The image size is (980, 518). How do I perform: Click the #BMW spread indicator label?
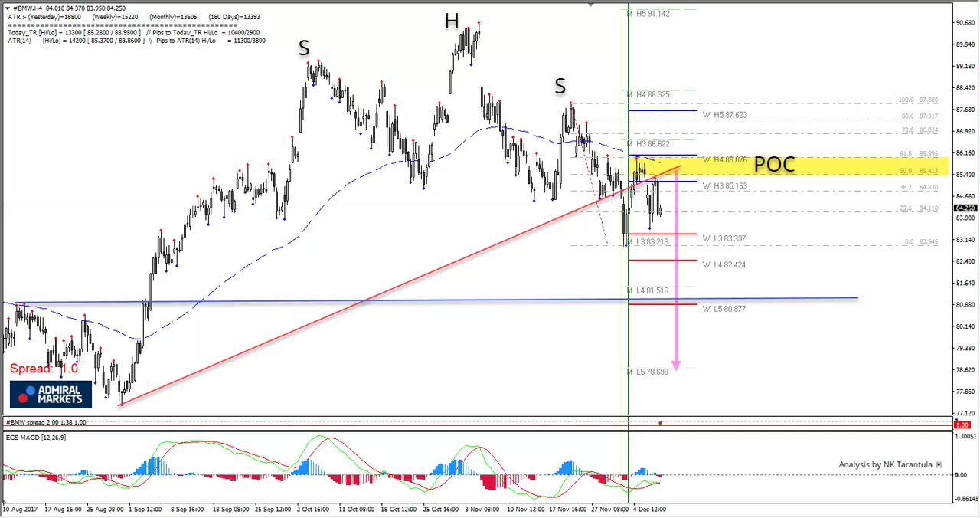(x=47, y=422)
